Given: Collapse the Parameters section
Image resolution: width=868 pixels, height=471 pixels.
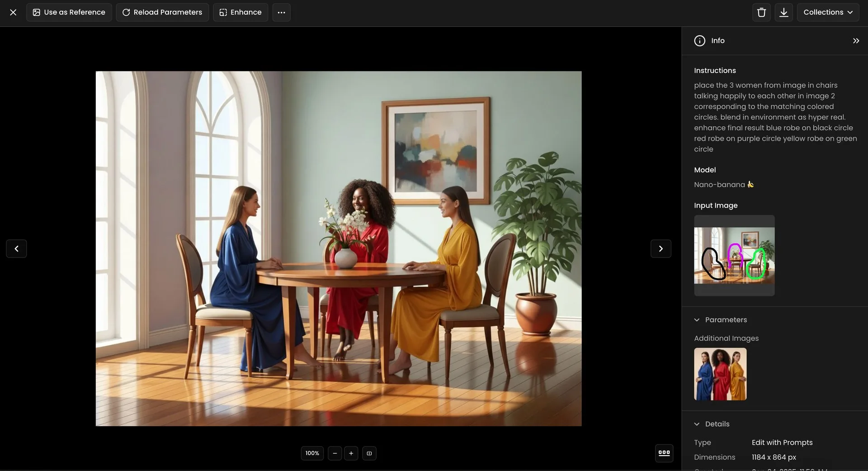Looking at the screenshot, I should click(697, 319).
